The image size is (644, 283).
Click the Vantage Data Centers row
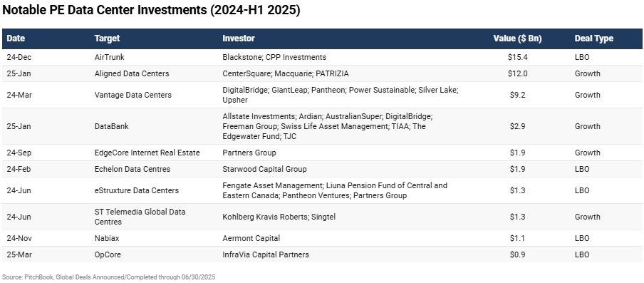[x=322, y=95]
